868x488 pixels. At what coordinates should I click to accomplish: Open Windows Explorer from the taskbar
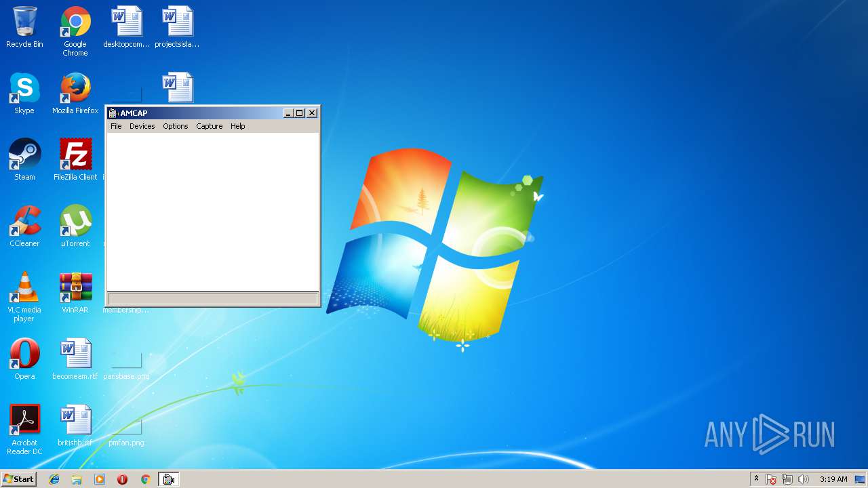click(77, 479)
